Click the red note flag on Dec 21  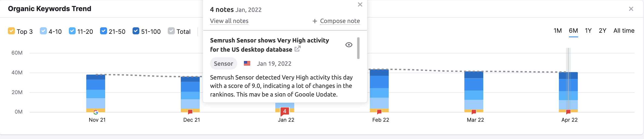click(x=190, y=112)
